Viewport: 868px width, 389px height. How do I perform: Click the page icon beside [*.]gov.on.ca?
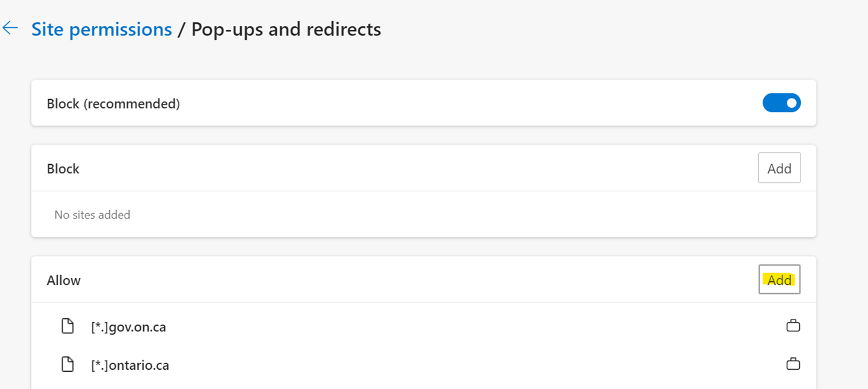point(68,326)
